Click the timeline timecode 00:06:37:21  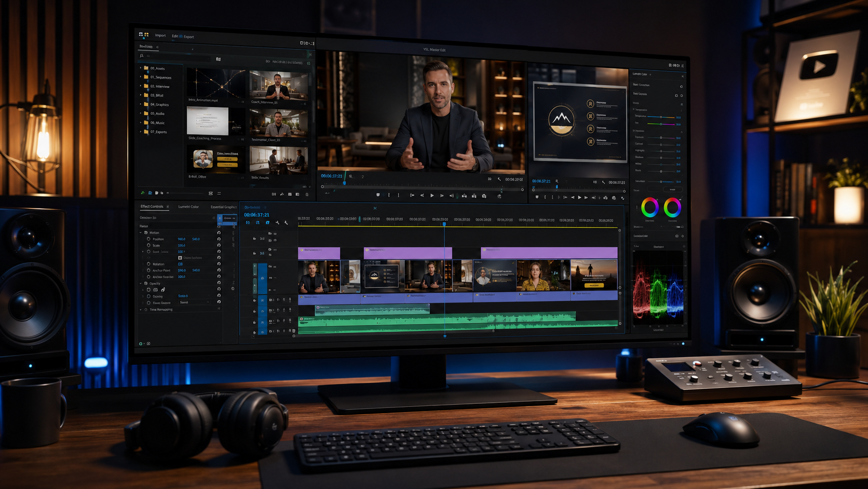tap(256, 215)
